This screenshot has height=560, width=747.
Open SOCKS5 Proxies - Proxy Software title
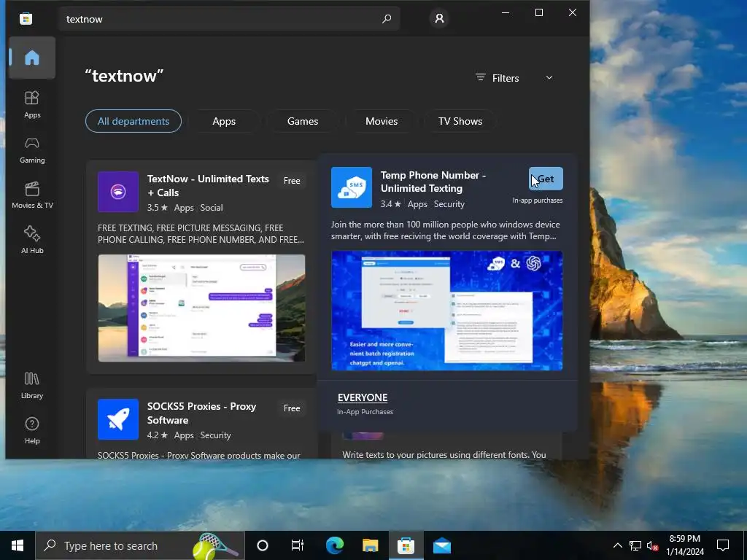coord(201,413)
